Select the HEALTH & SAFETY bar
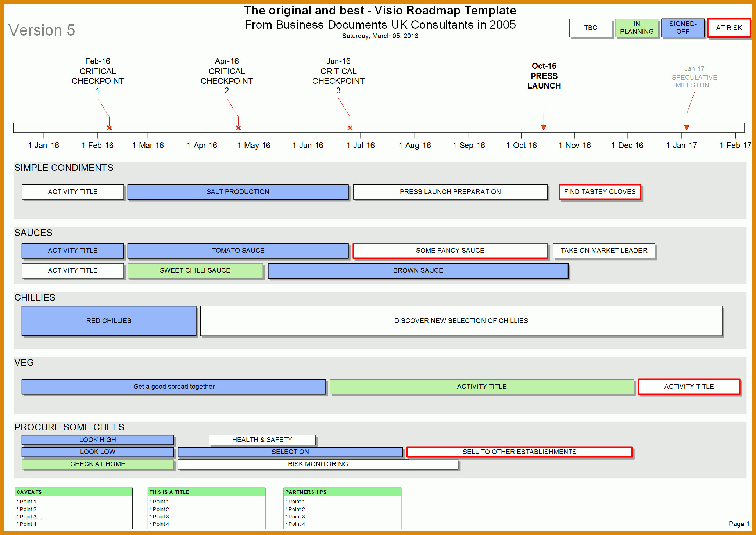756x535 pixels. point(262,440)
